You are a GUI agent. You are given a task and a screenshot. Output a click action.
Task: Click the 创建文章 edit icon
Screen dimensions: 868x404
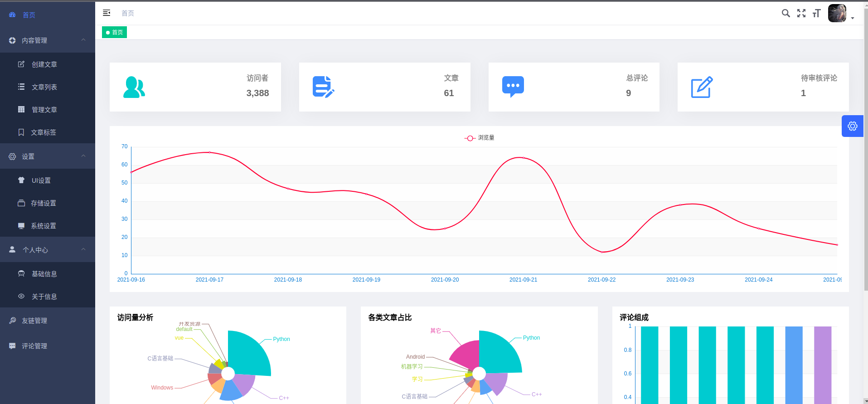[x=21, y=64]
